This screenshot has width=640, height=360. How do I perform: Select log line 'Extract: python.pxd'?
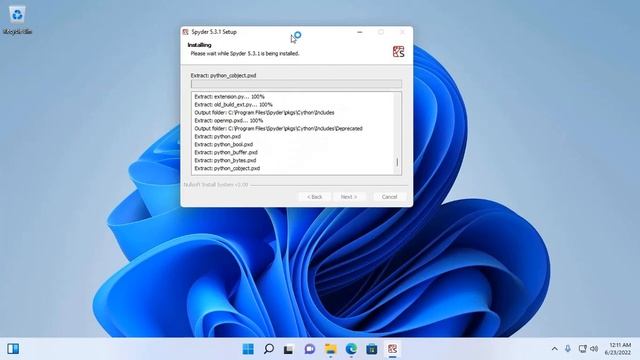(218, 136)
